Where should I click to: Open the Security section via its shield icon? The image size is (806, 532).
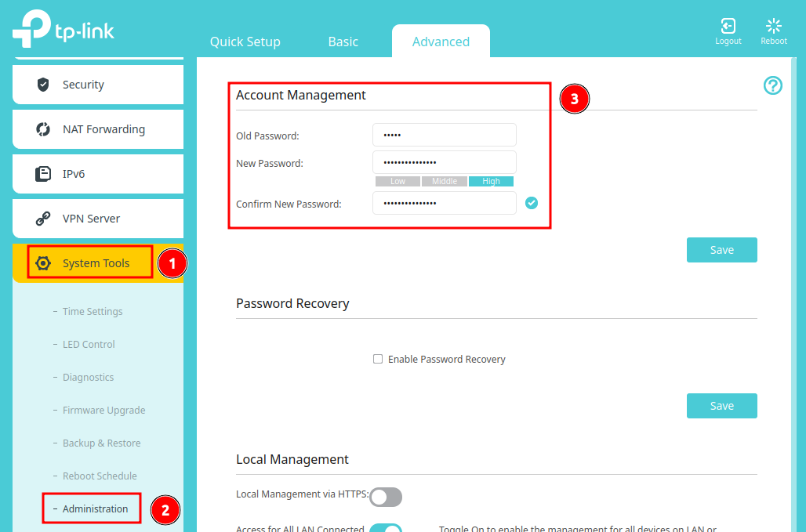tap(44, 84)
